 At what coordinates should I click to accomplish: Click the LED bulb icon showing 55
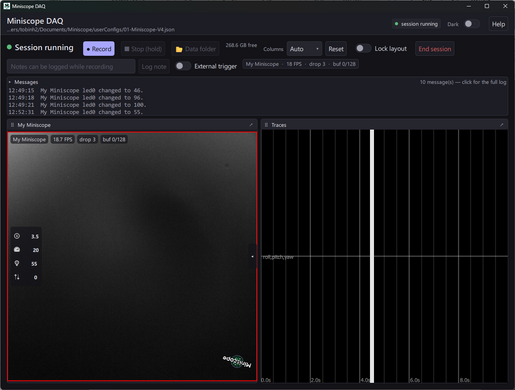[17, 263]
